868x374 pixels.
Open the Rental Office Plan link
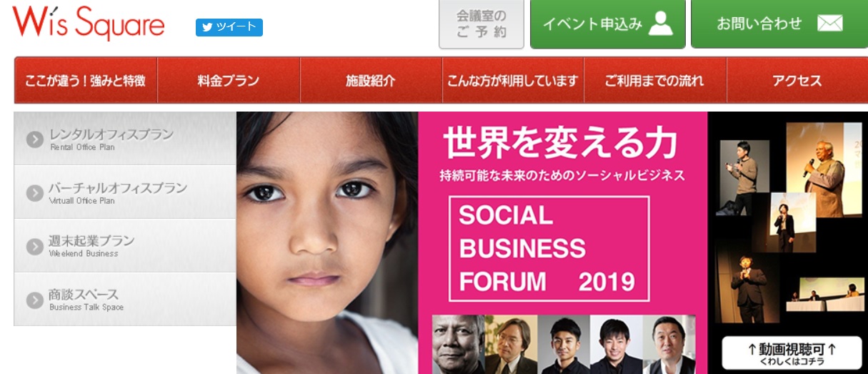click(125, 139)
